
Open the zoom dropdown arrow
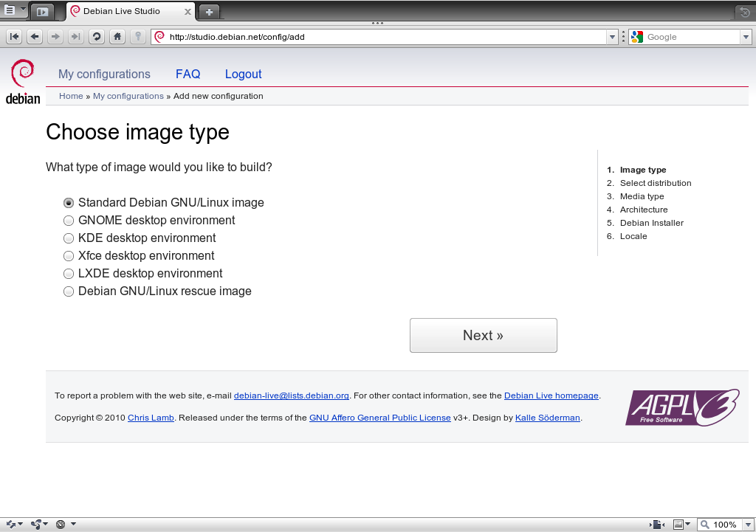coord(749,525)
